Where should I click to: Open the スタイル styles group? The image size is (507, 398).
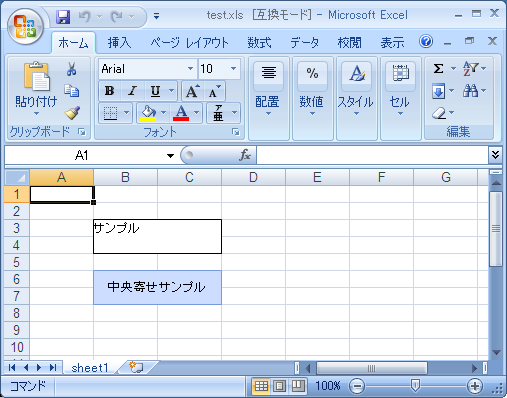pos(356,98)
